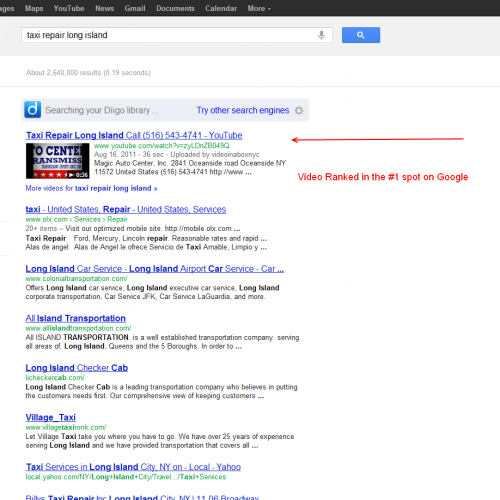Open Maps in the top navigation bar
Screen dimensions: 500x500
pos(34,8)
